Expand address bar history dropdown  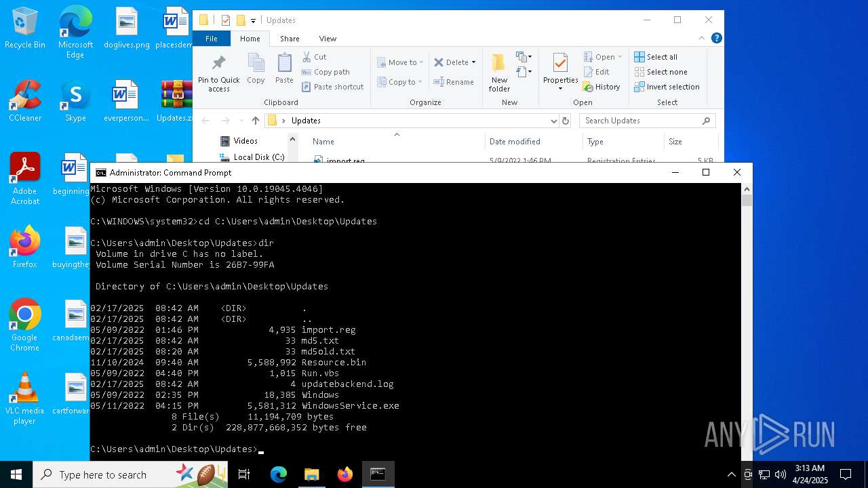[554, 121]
